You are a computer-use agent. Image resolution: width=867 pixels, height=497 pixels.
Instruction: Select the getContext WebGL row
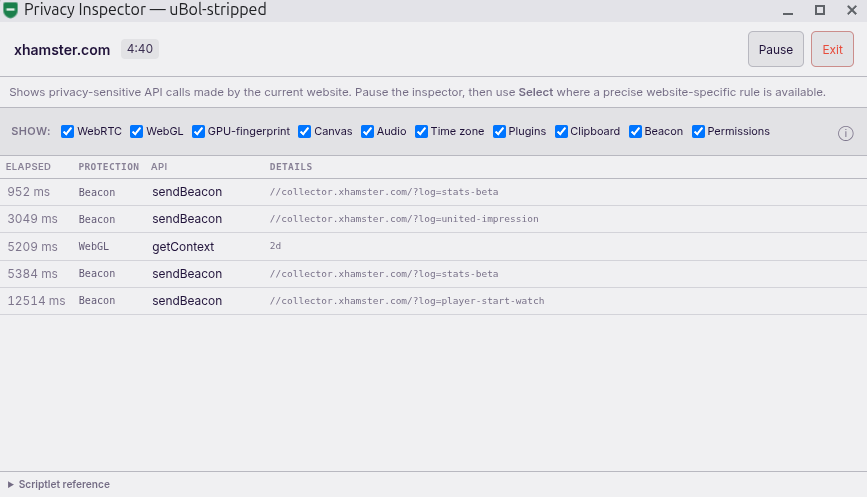click(434, 247)
